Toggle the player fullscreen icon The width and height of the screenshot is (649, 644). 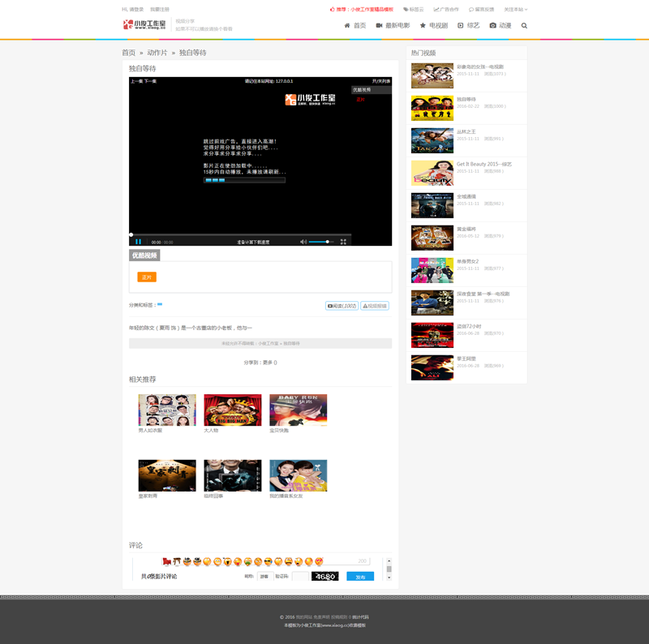tap(343, 242)
